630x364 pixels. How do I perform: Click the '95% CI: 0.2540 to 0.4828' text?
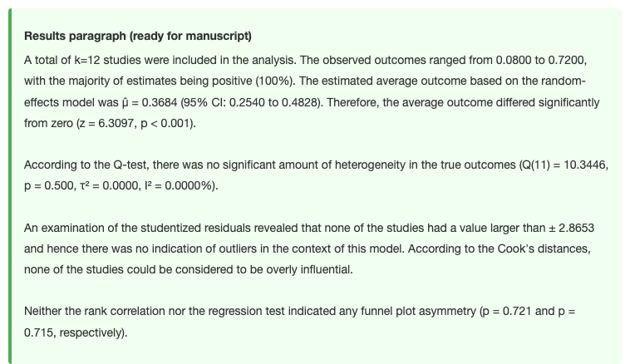(251, 102)
